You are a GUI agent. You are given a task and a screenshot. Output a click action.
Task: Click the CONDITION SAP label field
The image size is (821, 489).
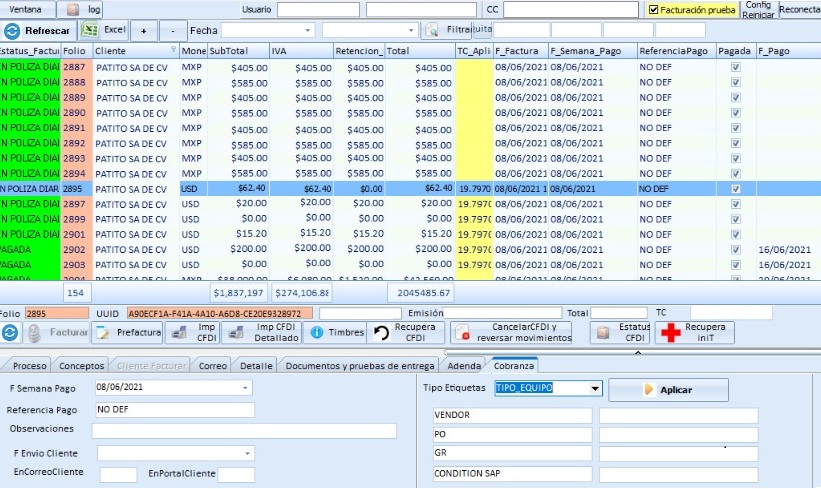513,474
